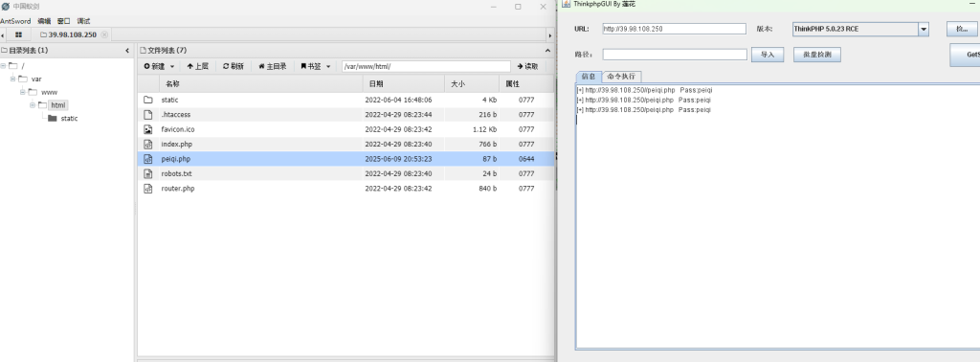The height and width of the screenshot is (362, 980).
Task: Close the 39.98.108.250 tab
Action: point(104,35)
